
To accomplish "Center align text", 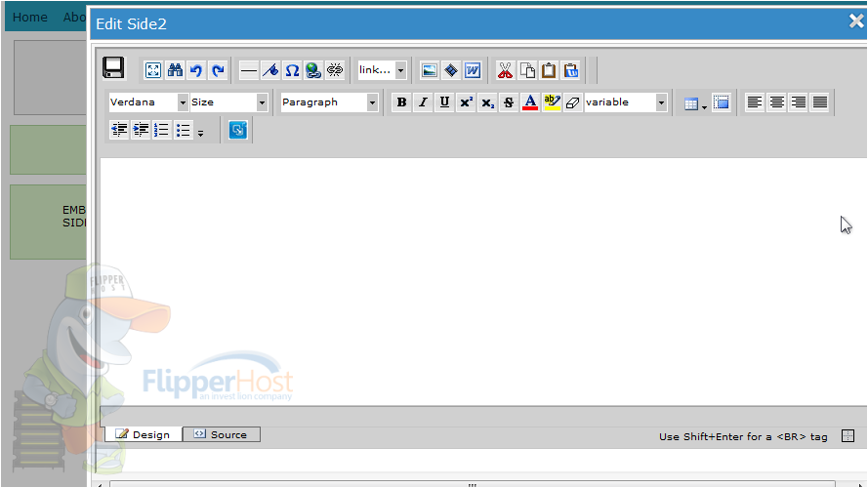I will click(x=776, y=102).
